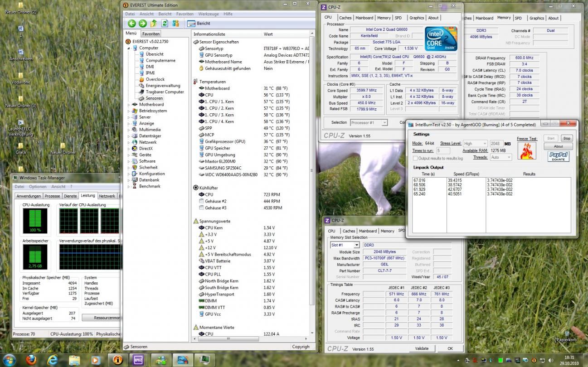The width and height of the screenshot is (588, 367).
Task: Open the Bericht report toolbar button
Action: tap(199, 24)
